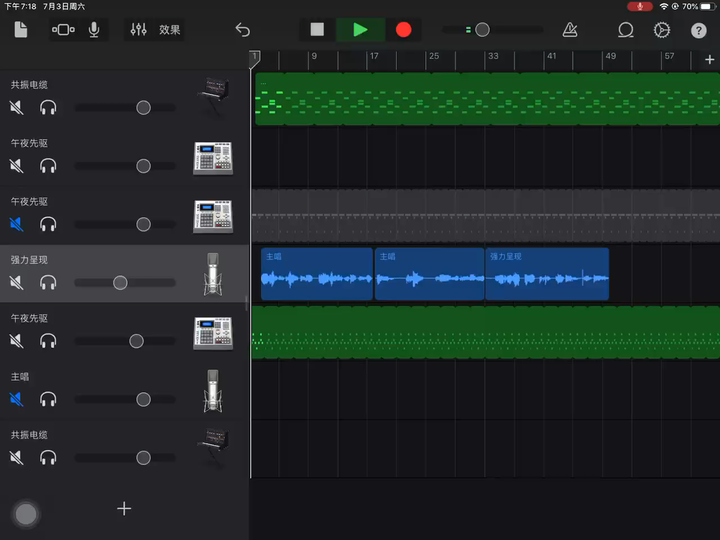Screen dimensions: 720x540
Task: Open the 效果 effects panel
Action: click(170, 30)
